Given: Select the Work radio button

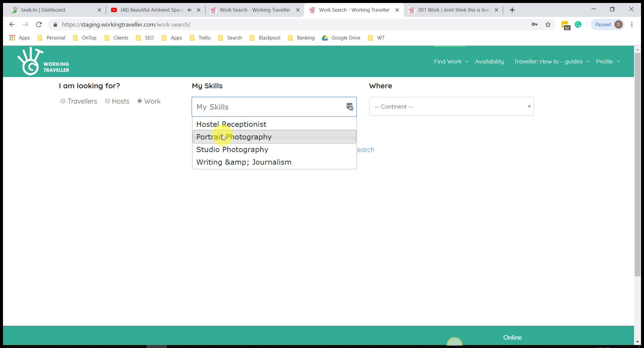Looking at the screenshot, I should [x=140, y=101].
